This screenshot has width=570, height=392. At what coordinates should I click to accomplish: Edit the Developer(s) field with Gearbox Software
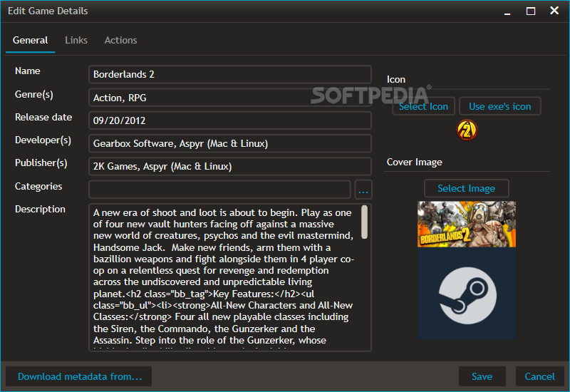(229, 144)
